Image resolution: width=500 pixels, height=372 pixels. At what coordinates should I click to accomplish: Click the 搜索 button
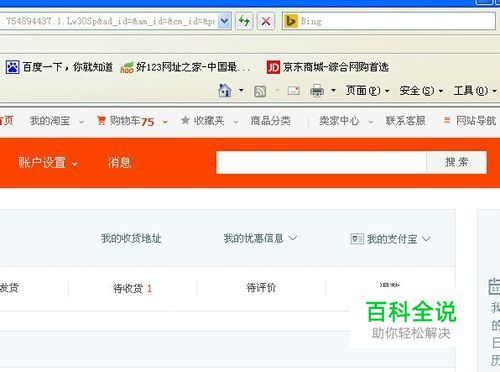pos(456,163)
